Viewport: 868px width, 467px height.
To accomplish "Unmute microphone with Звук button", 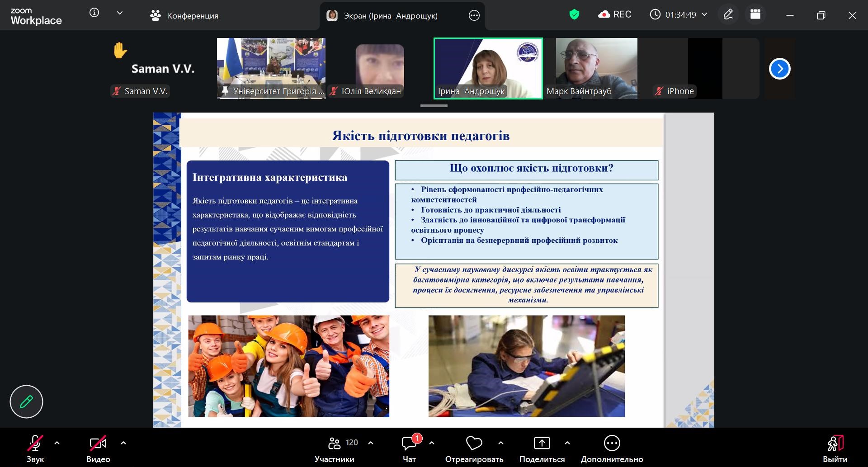I will point(35,448).
